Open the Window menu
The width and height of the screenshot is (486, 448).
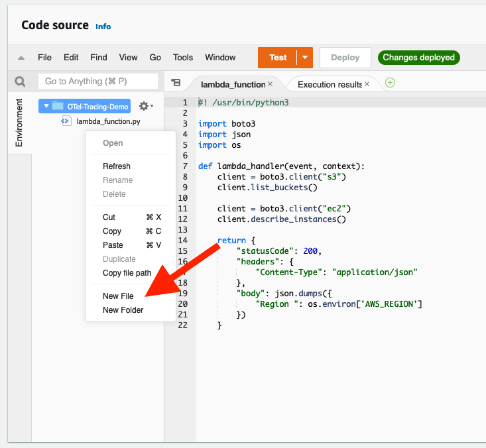pos(220,58)
